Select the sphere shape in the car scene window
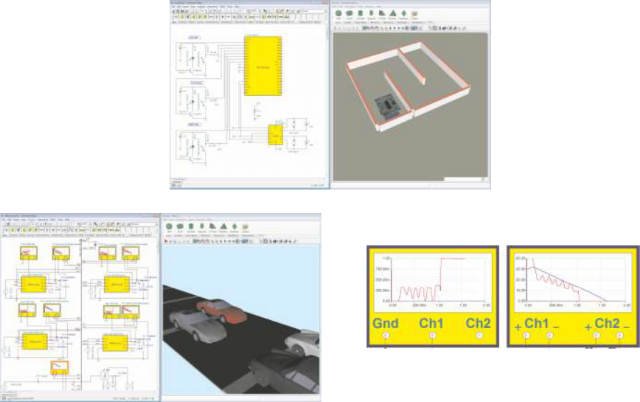This screenshot has height=402, width=640. [x=172, y=227]
